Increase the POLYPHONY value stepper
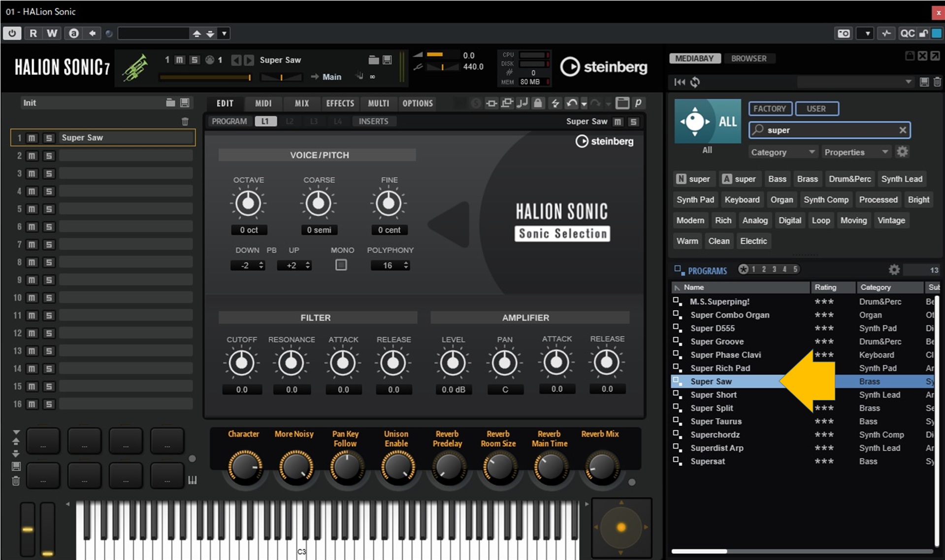The height and width of the screenshot is (560, 945). (406, 263)
